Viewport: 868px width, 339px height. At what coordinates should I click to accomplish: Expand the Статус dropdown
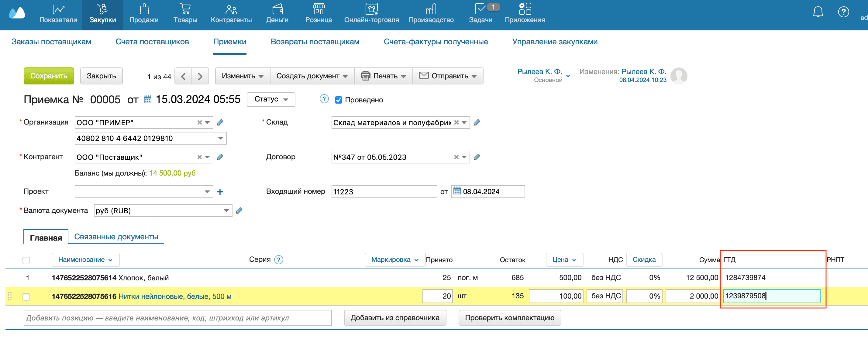click(x=270, y=99)
